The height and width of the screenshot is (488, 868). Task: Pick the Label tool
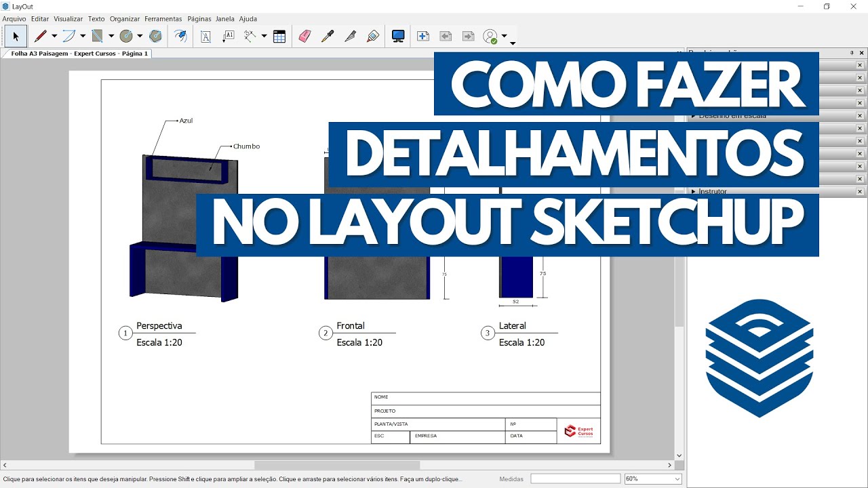coord(229,37)
